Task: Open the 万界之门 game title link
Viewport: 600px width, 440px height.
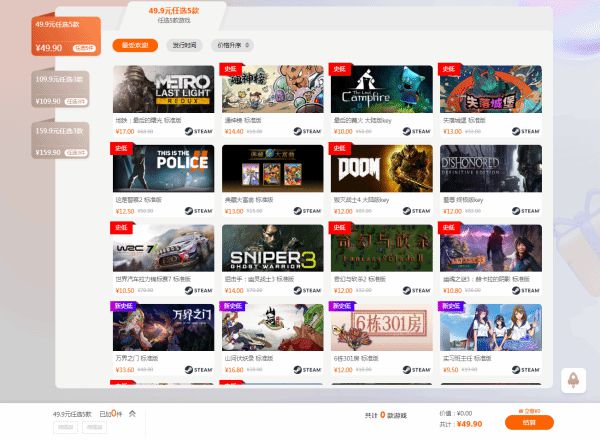Action: coord(137,359)
